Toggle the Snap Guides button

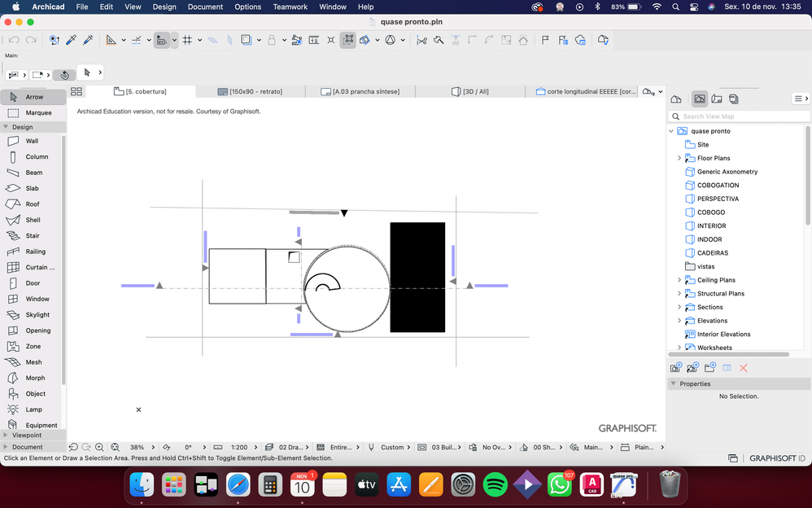[137, 40]
